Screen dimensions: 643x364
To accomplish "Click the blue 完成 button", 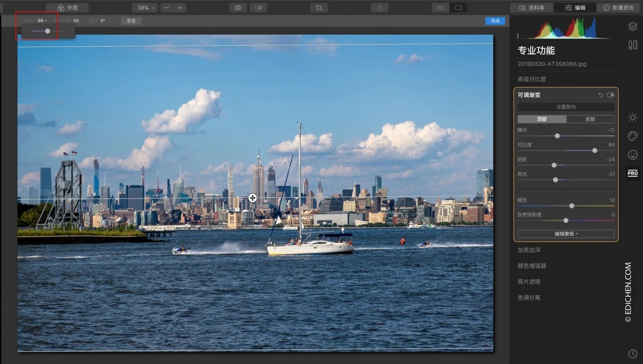I will pyautogui.click(x=495, y=21).
